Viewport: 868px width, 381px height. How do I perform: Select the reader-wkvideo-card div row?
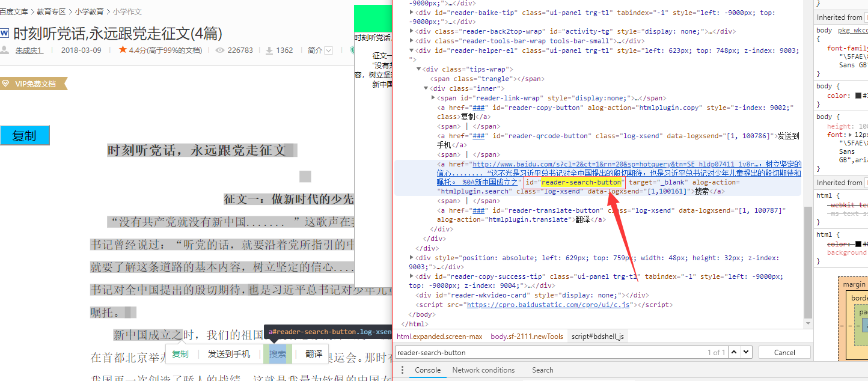pyautogui.click(x=532, y=295)
